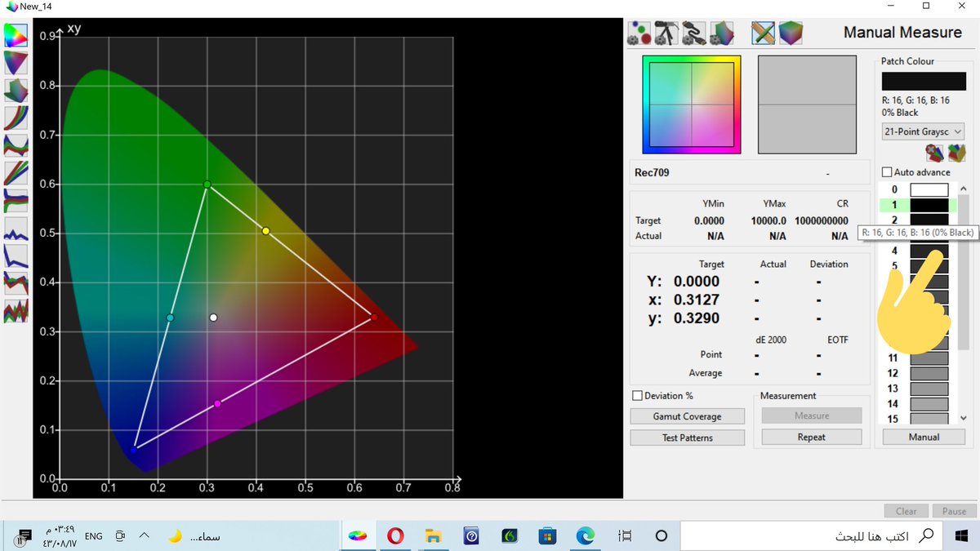Open probe options tripod icon
The width and height of the screenshot is (980, 551).
tap(666, 33)
